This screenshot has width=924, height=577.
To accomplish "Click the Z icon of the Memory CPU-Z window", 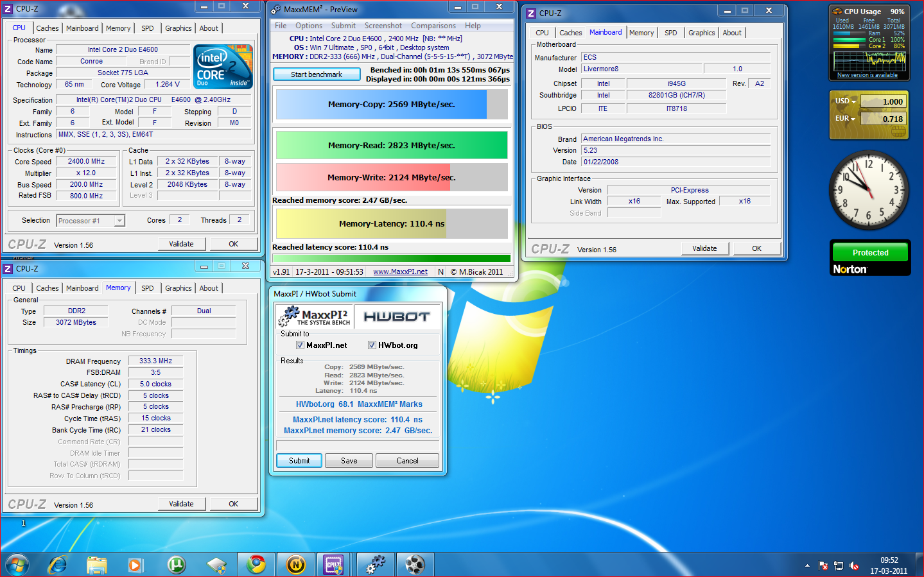I will [8, 269].
